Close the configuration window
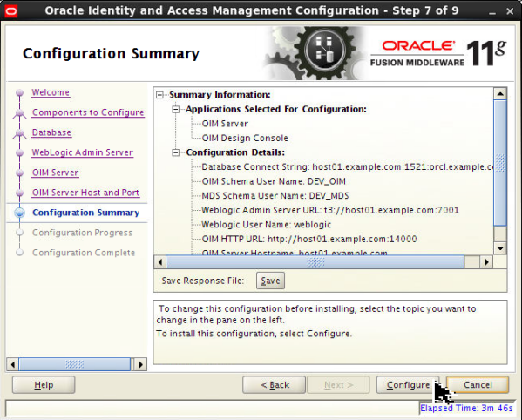 coord(510,11)
